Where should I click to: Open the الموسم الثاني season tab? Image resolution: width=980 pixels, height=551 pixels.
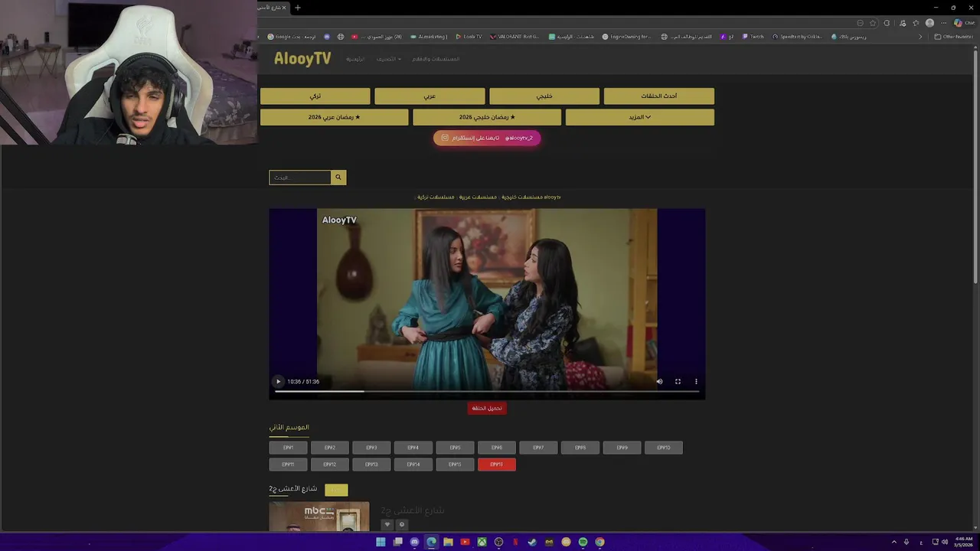point(289,427)
